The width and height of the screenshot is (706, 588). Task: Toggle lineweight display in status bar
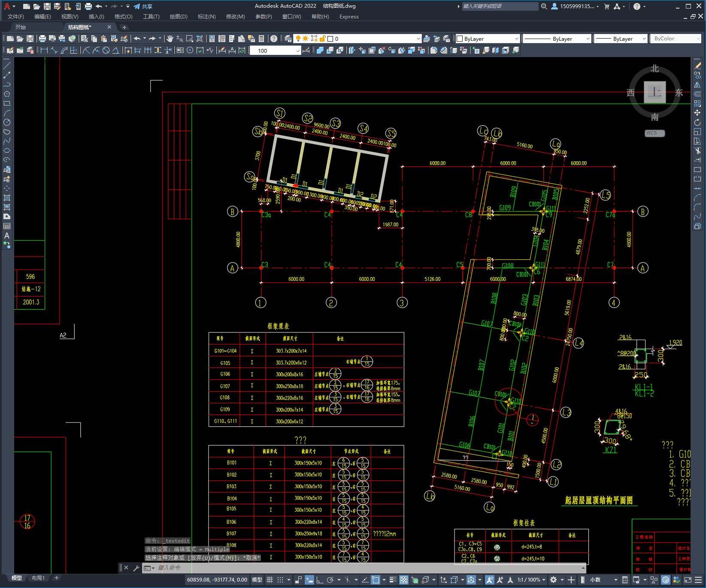[393, 580]
